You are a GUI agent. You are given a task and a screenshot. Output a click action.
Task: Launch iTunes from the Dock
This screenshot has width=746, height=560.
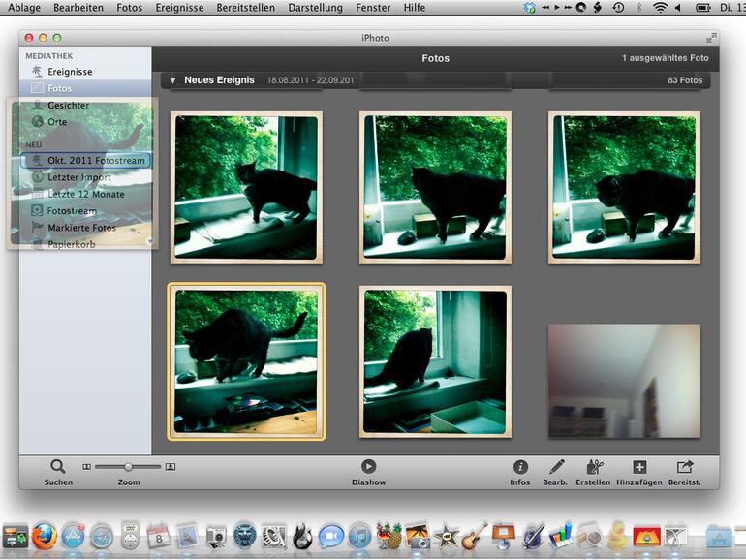pyautogui.click(x=359, y=536)
